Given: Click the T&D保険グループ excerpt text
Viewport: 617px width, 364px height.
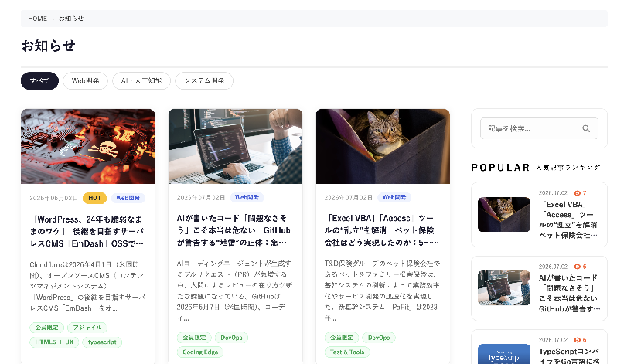Looking at the screenshot, I should click(382, 291).
